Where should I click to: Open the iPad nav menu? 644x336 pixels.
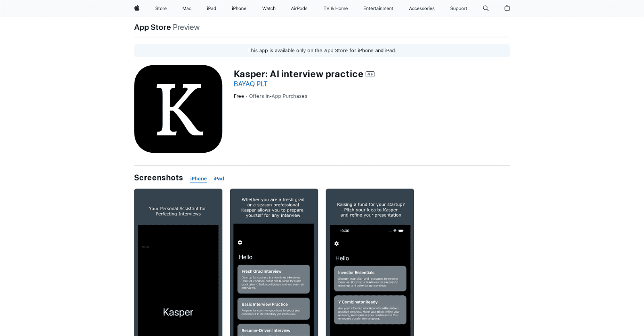click(x=212, y=8)
